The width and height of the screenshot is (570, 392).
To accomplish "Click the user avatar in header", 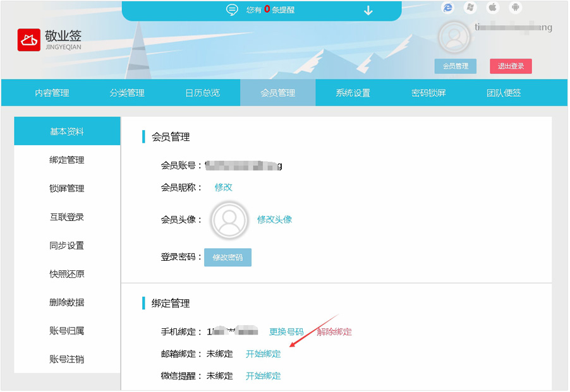I will click(454, 37).
